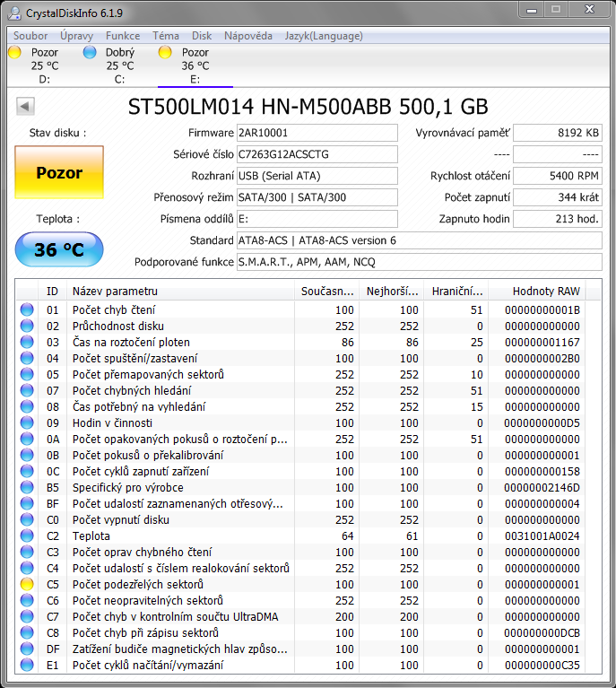Click the Podporované funkce field S.M.A.R.T.

(x=420, y=262)
